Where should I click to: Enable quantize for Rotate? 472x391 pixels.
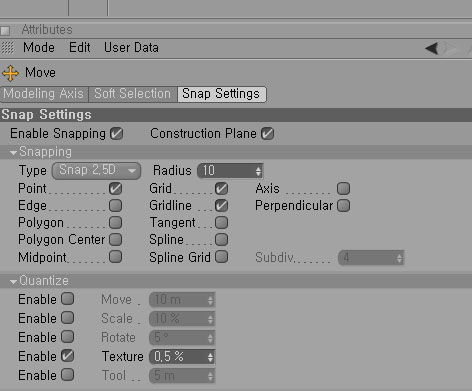tap(68, 337)
